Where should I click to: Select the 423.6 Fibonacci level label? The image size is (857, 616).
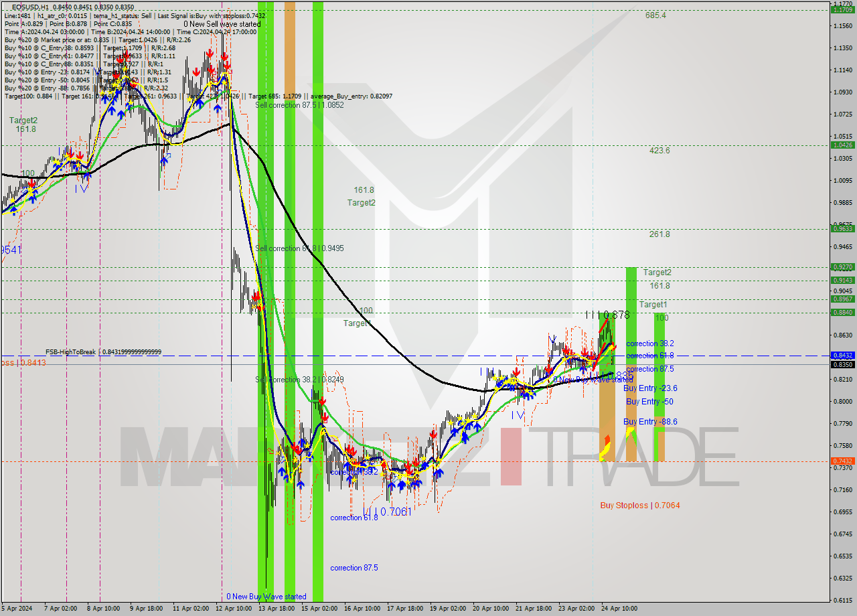(659, 151)
